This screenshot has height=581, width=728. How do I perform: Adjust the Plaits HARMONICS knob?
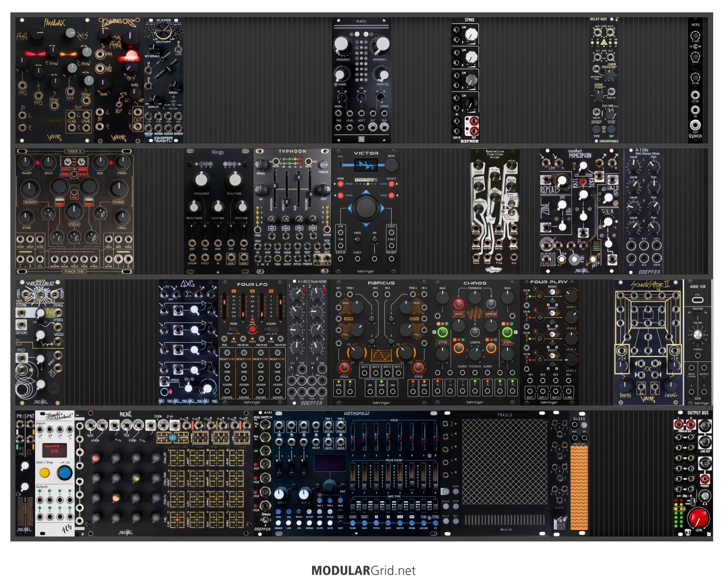[380, 45]
